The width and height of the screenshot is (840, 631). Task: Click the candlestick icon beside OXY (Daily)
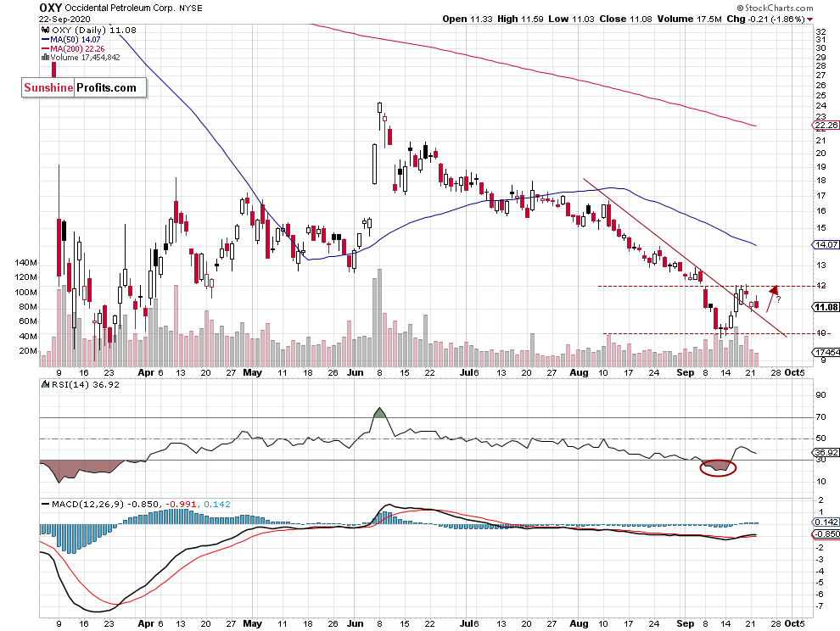pyautogui.click(x=46, y=31)
